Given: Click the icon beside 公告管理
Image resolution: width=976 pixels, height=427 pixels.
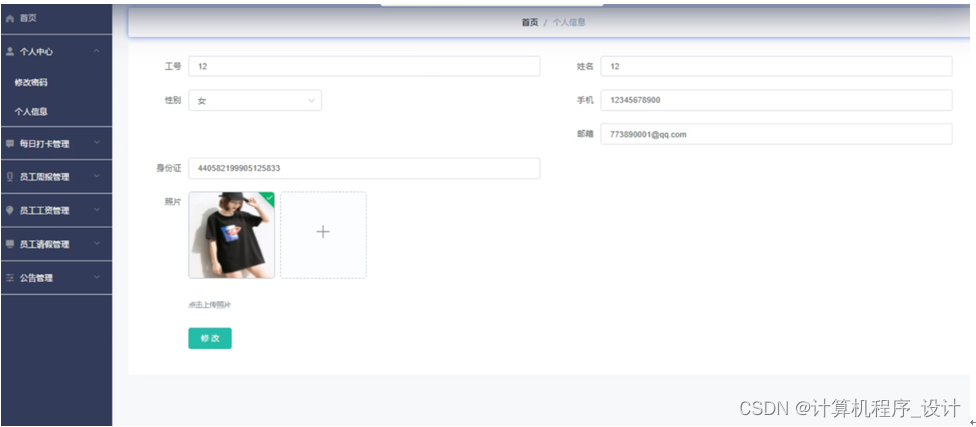Looking at the screenshot, I should (9, 278).
